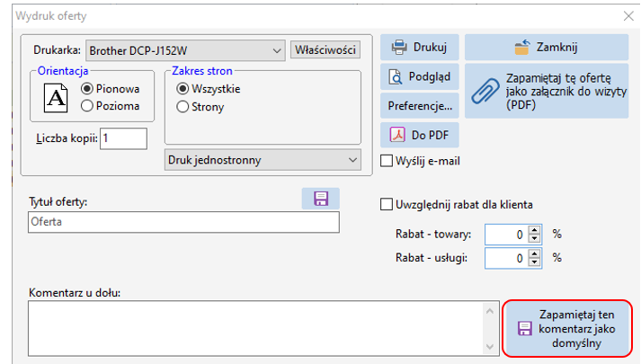Save offer as PDF visit attachment
This screenshot has width=641, height=364.
(x=546, y=92)
